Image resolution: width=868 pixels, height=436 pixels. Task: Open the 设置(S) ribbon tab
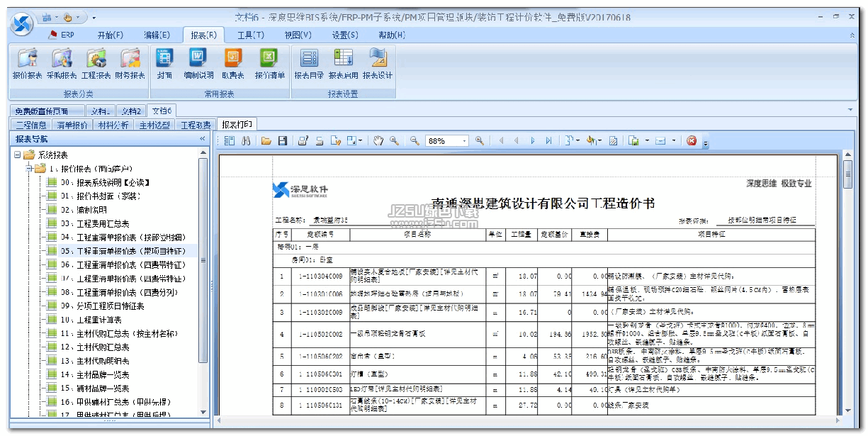click(x=344, y=35)
